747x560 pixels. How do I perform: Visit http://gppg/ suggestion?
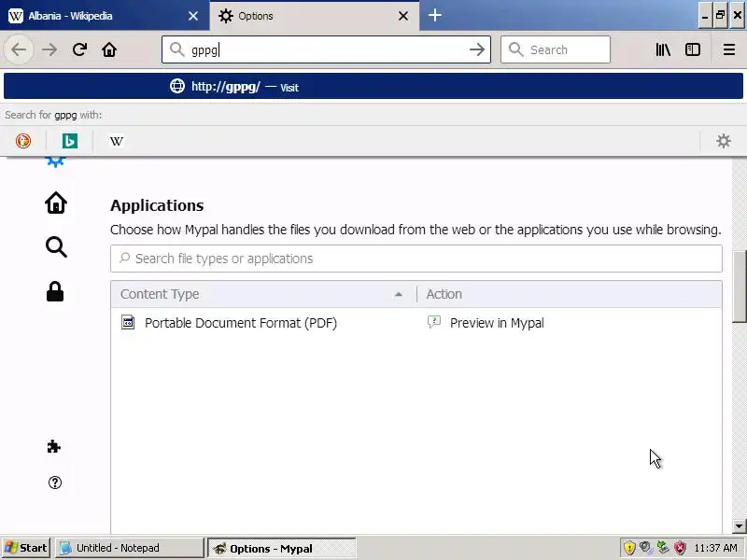point(373,86)
